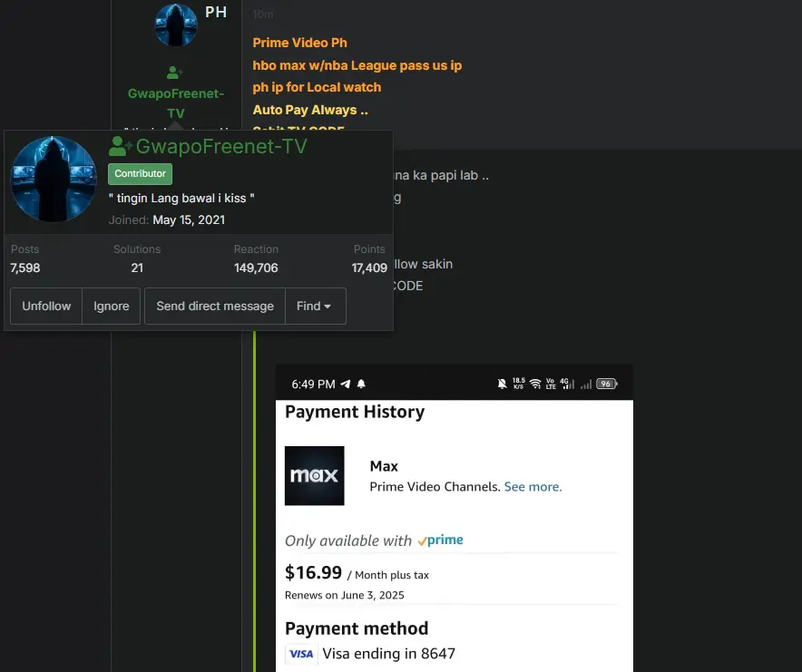Viewport: 802px width, 672px height.
Task: Click the 4G signal icon
Action: (x=567, y=384)
